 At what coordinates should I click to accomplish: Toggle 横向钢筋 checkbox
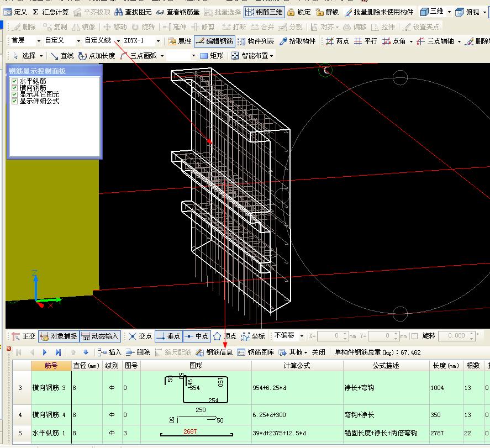[x=14, y=88]
